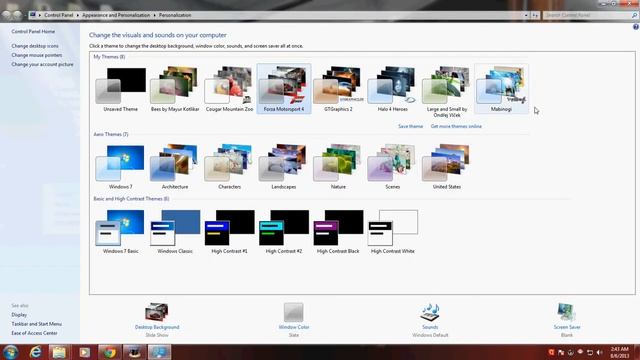
Task: Open the Personalization taskbar button
Action: pos(159,352)
